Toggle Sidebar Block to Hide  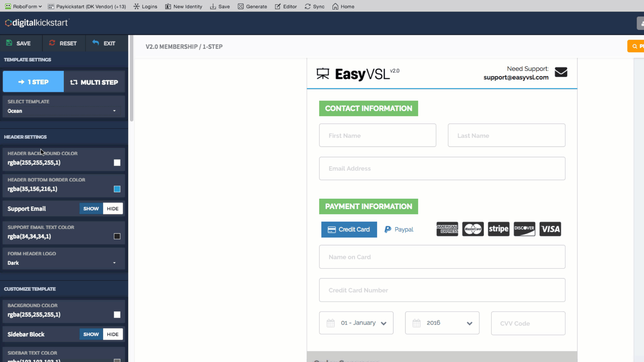pos(113,334)
